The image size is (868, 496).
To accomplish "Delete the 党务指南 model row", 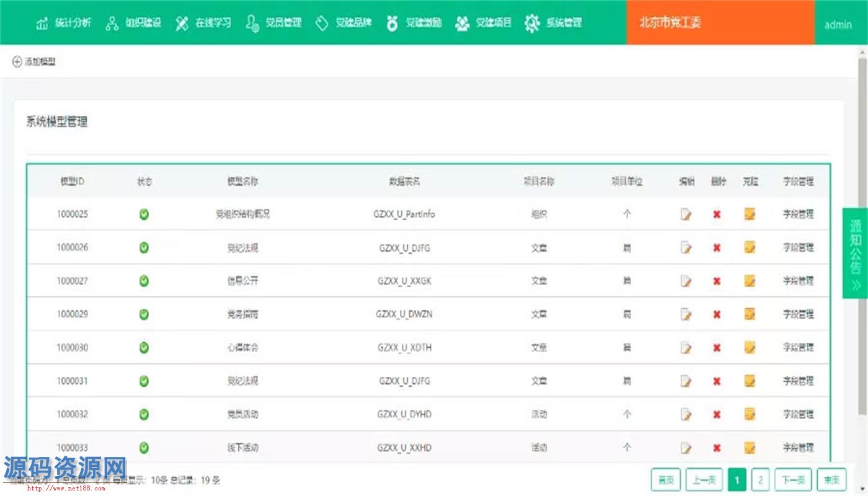I will pyautogui.click(x=717, y=314).
